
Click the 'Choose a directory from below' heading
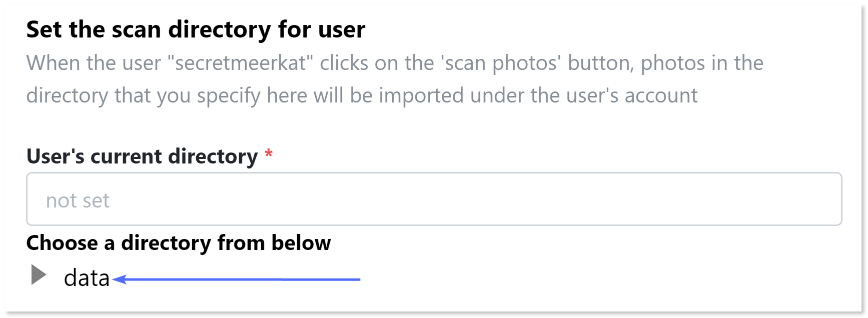[x=179, y=243]
